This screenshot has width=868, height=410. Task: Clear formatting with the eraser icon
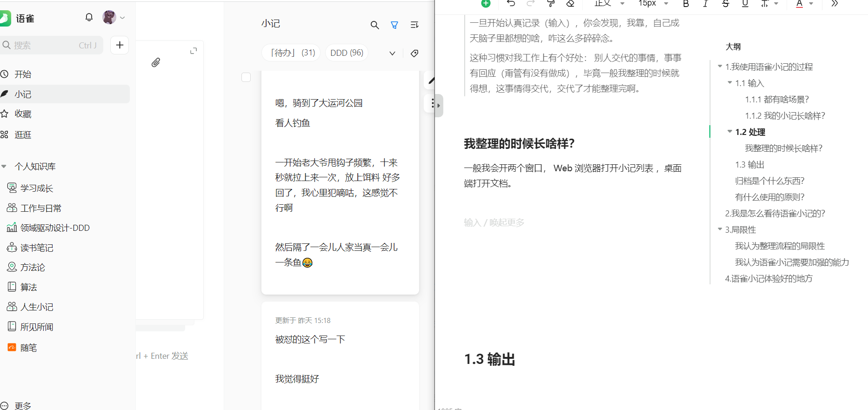[x=570, y=3]
